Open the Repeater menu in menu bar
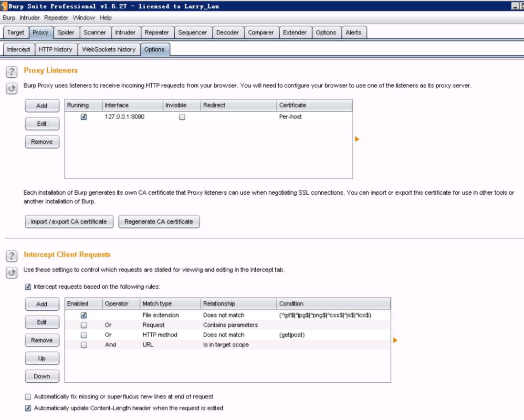524x420 pixels. point(56,18)
